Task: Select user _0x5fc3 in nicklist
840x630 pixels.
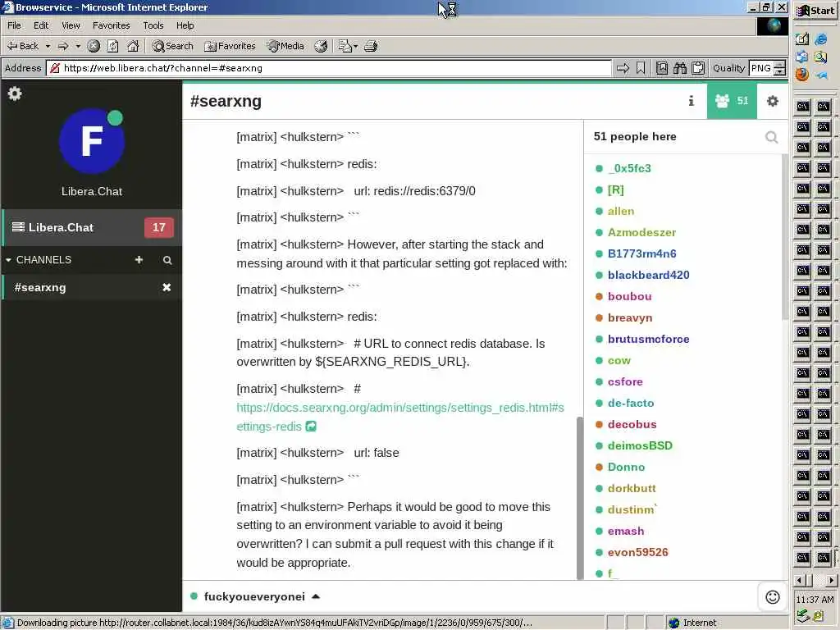Action: [629, 168]
